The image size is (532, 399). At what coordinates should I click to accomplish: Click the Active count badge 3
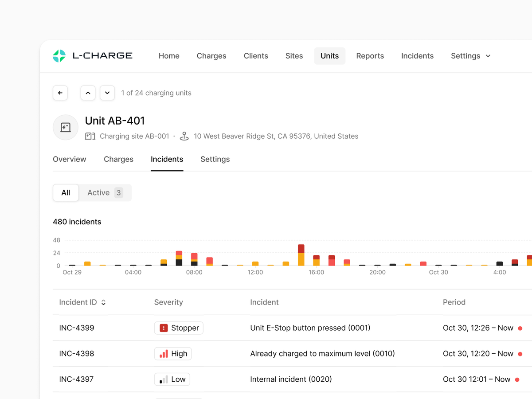pyautogui.click(x=118, y=193)
